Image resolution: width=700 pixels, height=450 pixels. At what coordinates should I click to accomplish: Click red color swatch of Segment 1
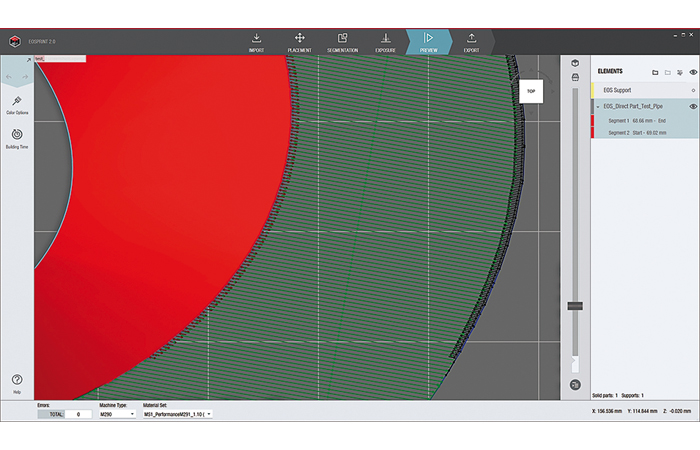593,121
